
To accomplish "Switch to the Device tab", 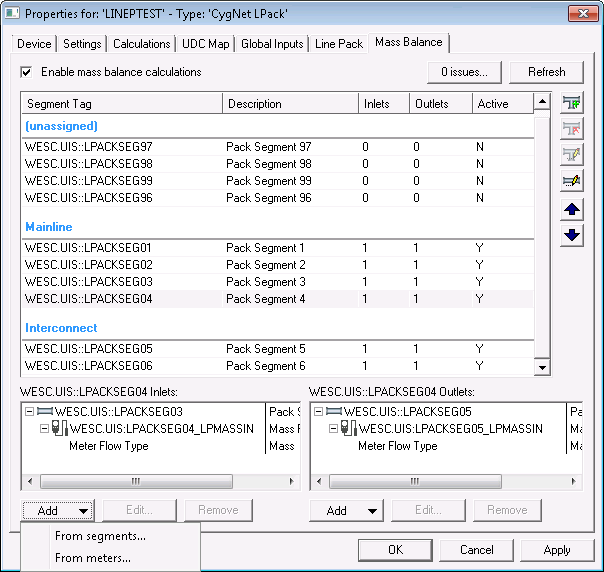I will coord(34,44).
